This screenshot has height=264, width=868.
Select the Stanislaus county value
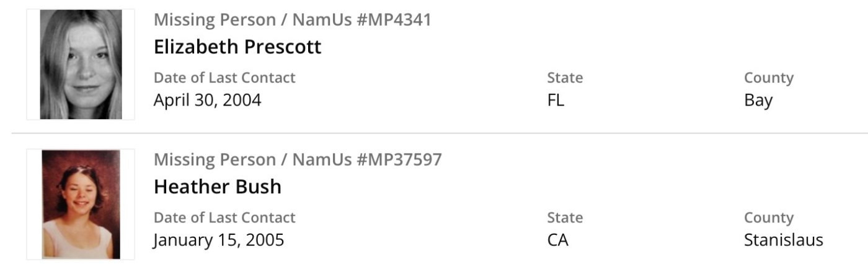click(784, 240)
